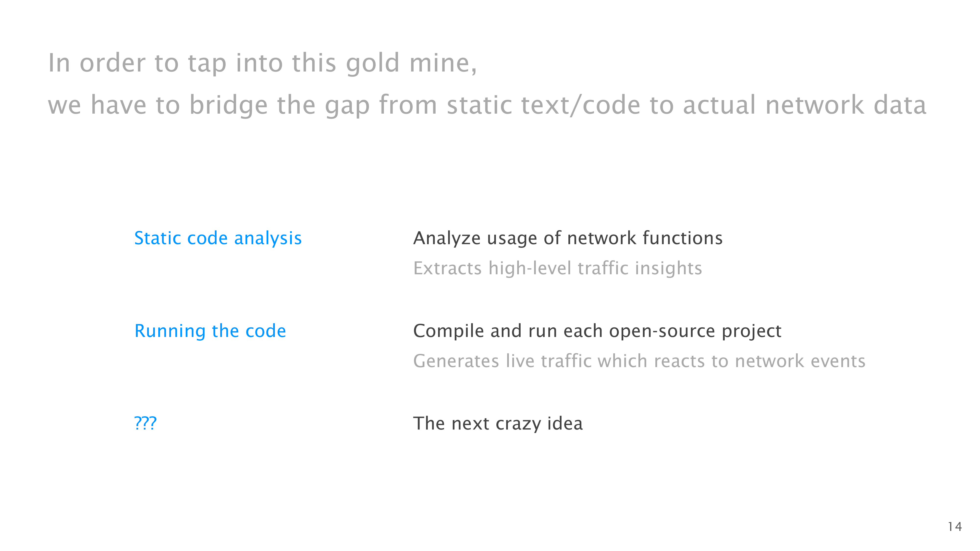The height and width of the screenshot is (551, 980).
Task: Click 'Compile and run each open-source project' text
Action: click(597, 331)
